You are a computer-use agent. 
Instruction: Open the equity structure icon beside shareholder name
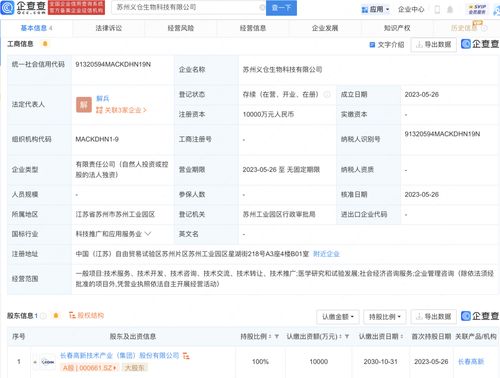click(x=186, y=356)
